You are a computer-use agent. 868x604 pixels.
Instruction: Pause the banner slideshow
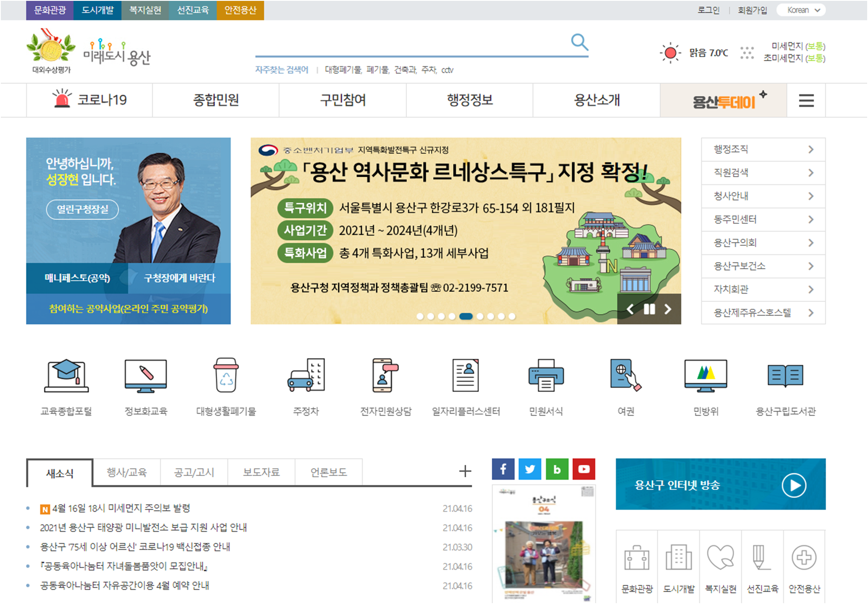click(x=649, y=309)
